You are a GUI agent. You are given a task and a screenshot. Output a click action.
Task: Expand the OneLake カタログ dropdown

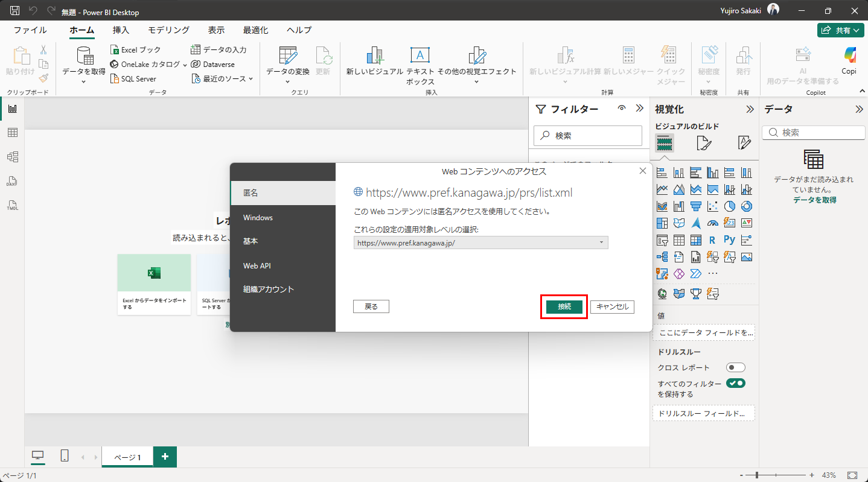coord(185,65)
